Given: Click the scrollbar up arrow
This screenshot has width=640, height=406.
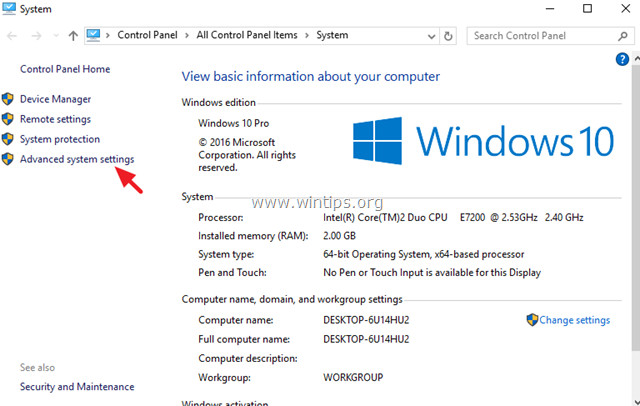Looking at the screenshot, I should point(636,59).
